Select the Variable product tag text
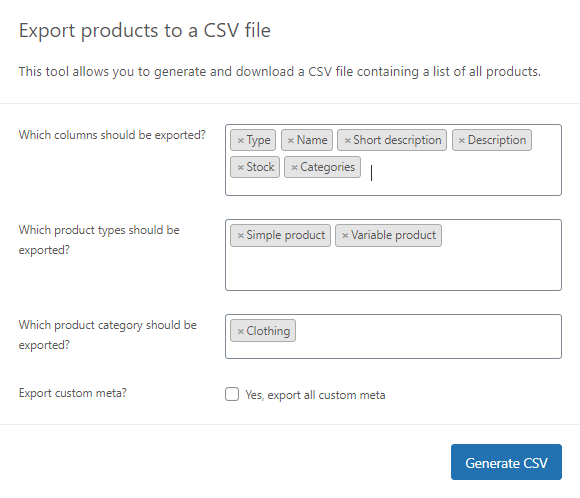The width and height of the screenshot is (580, 498). click(x=394, y=235)
